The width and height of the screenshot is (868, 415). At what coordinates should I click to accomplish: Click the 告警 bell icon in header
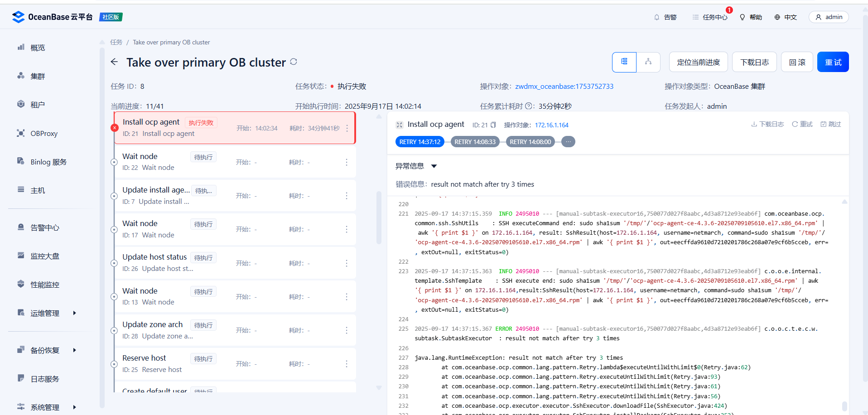coord(657,17)
